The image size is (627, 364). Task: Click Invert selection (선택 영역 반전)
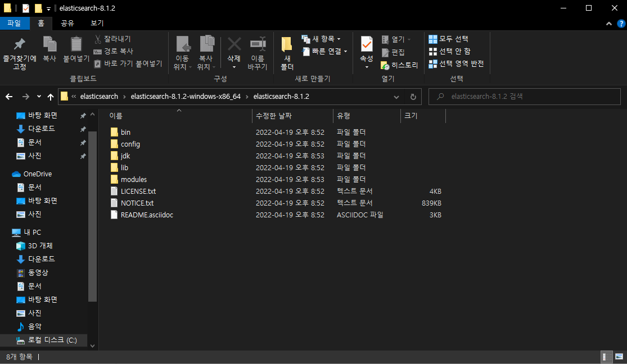click(456, 63)
